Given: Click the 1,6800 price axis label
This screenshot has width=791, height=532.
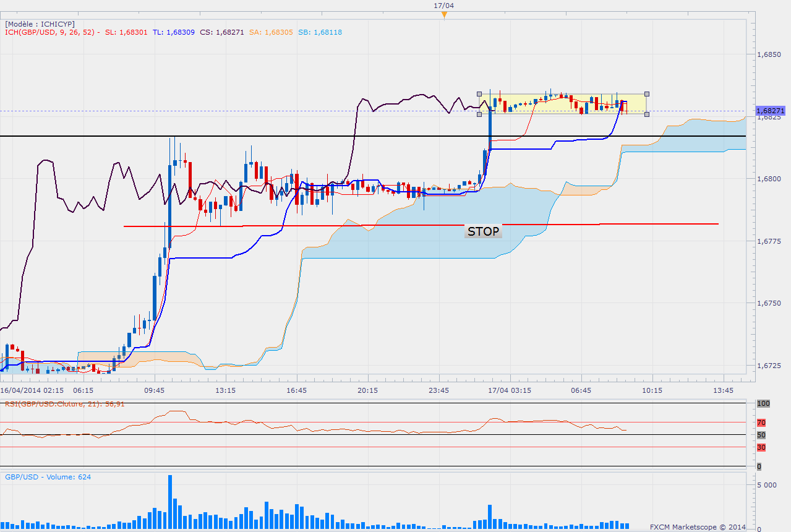Looking at the screenshot, I should pyautogui.click(x=769, y=179).
